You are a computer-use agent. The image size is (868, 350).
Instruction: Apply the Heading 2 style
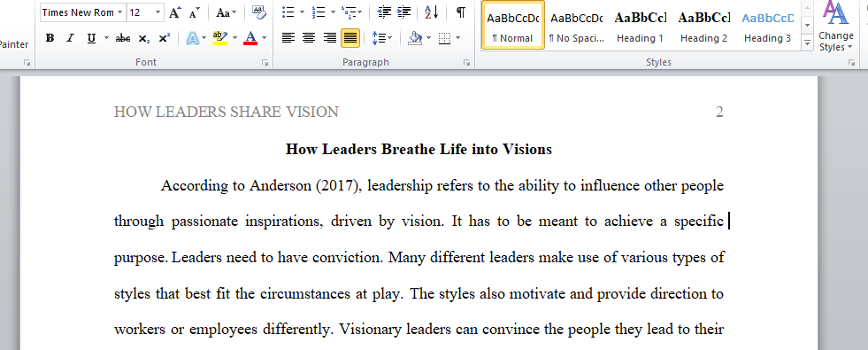(x=703, y=25)
